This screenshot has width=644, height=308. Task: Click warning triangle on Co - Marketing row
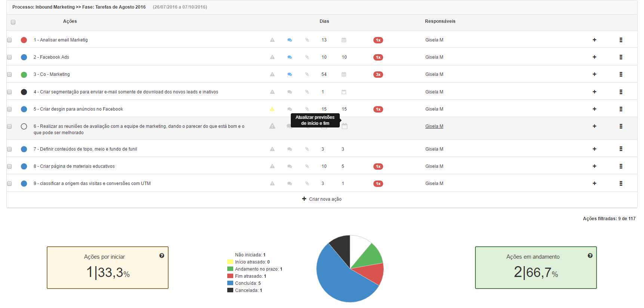pos(272,74)
